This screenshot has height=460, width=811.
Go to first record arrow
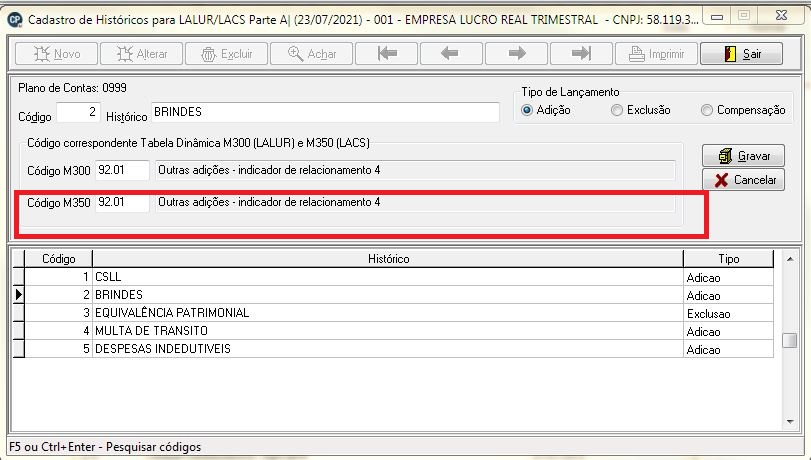(x=386, y=53)
